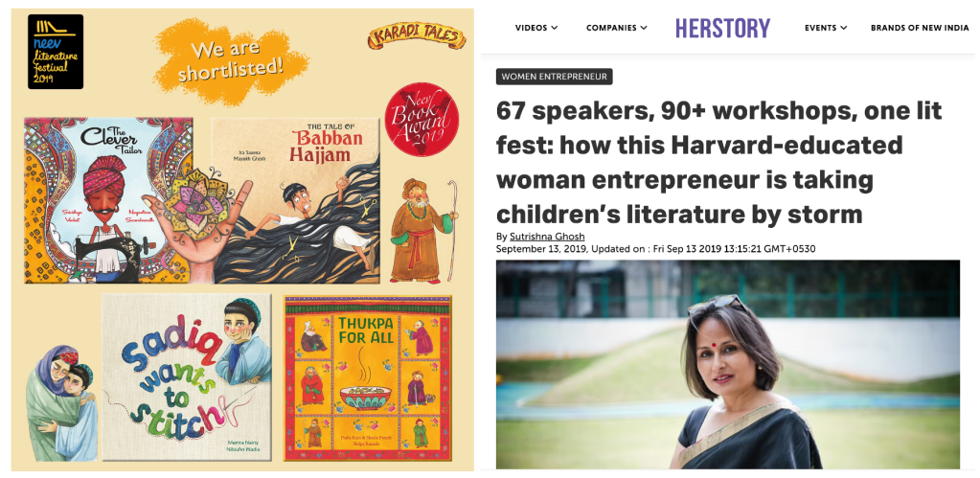The image size is (980, 478).
Task: Open The Clever Tailor book cover
Action: [108, 200]
